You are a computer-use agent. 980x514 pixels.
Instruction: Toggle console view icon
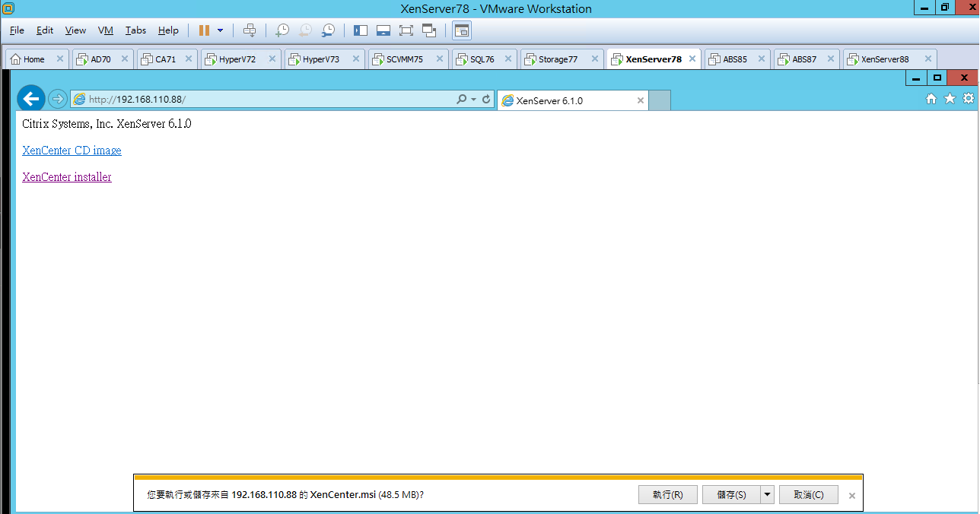[x=462, y=30]
